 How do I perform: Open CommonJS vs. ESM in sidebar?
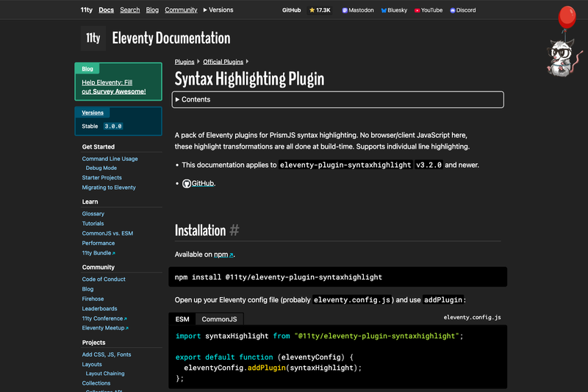[x=107, y=233]
